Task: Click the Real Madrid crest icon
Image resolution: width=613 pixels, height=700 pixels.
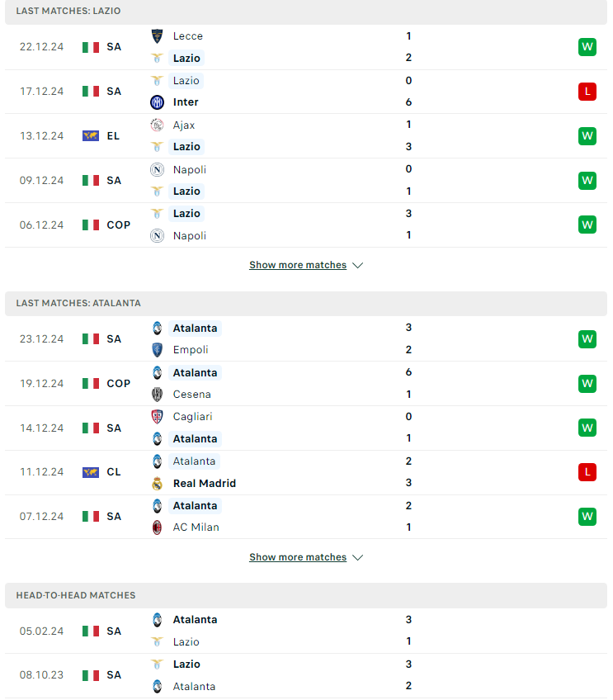Action: [x=157, y=484]
